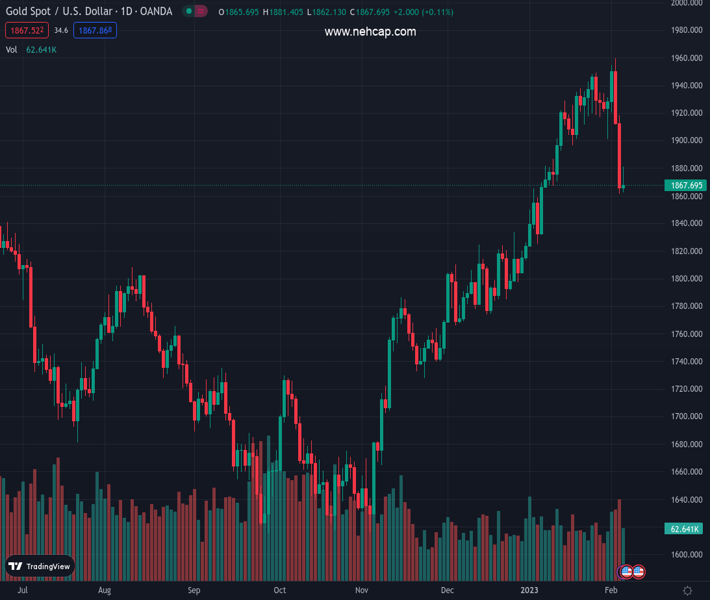
Task: Click the second US economic event flag
Action: point(638,572)
